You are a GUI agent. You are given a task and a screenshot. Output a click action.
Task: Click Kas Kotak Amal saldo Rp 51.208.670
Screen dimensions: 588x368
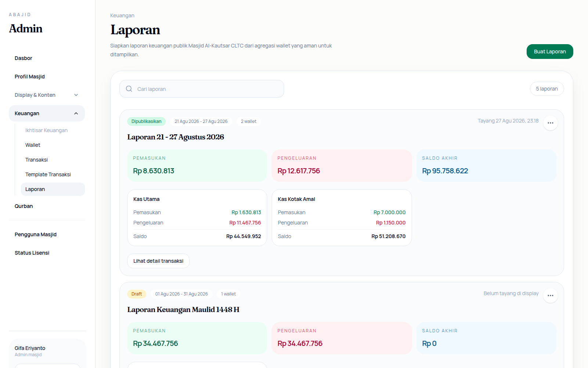pos(388,236)
